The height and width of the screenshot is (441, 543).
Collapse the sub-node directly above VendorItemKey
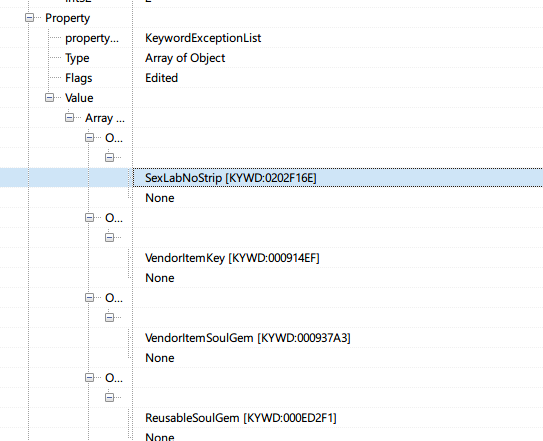(x=109, y=238)
